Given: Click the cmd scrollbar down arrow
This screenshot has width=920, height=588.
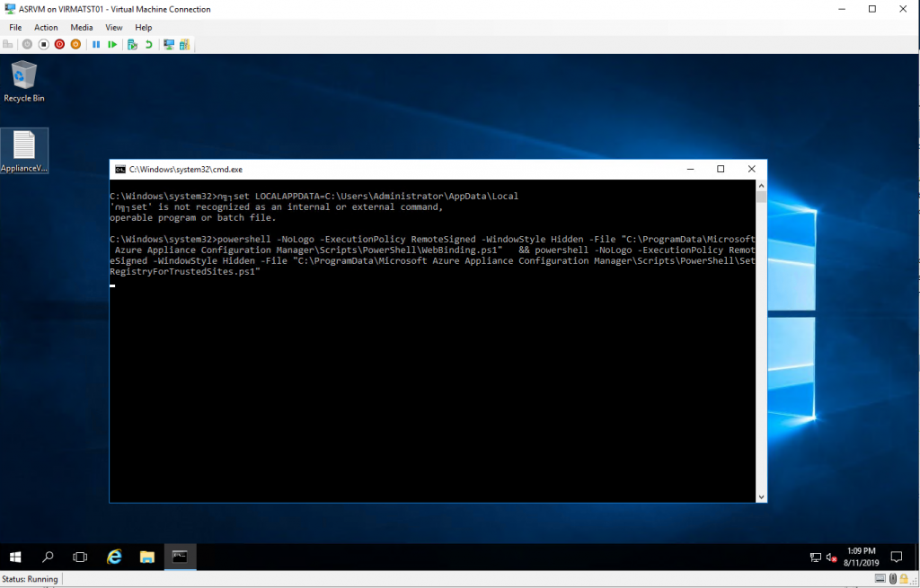Looking at the screenshot, I should point(761,497).
